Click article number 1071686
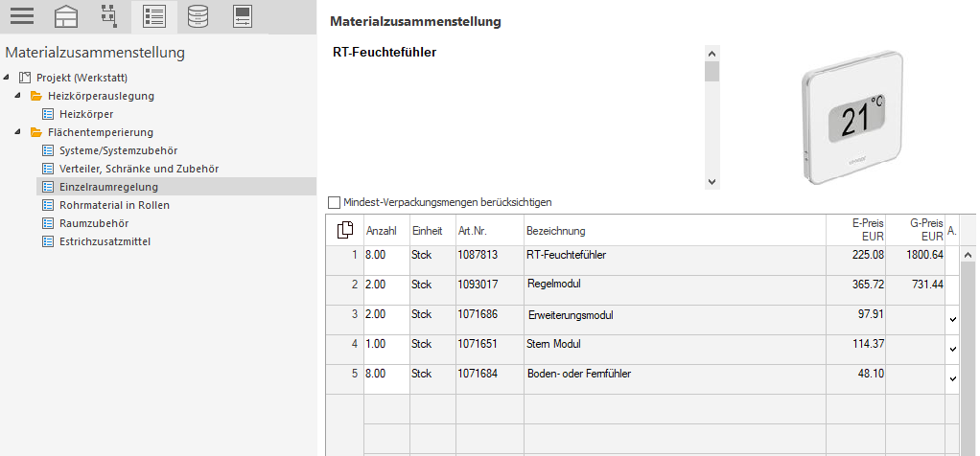Screen dimensions: 980x456 tap(478, 314)
